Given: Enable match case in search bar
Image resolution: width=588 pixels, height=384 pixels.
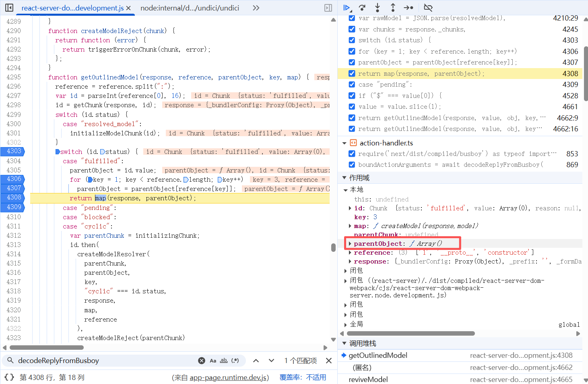Looking at the screenshot, I should click(x=213, y=361).
